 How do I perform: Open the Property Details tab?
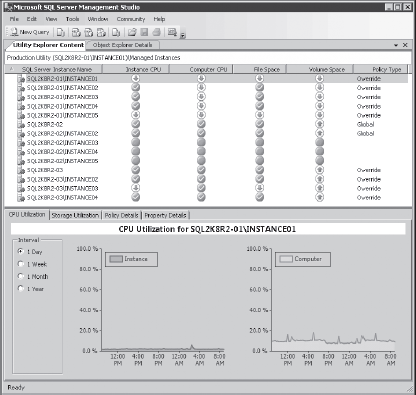(x=165, y=215)
